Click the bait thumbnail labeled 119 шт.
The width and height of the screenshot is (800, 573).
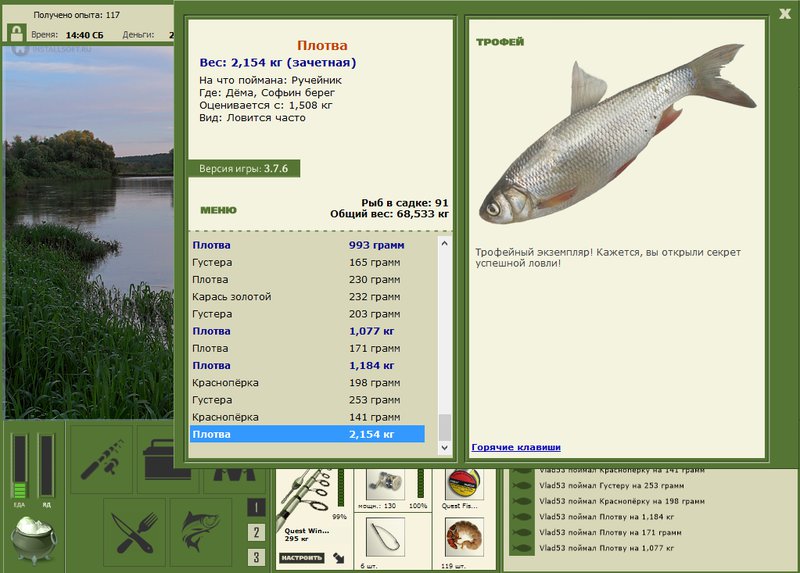point(464,537)
